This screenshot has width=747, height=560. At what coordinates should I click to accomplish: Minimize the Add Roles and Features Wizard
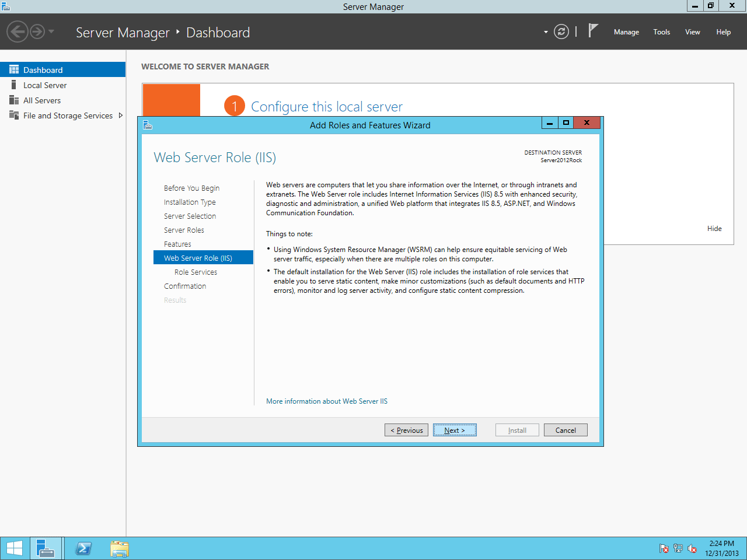pos(550,123)
